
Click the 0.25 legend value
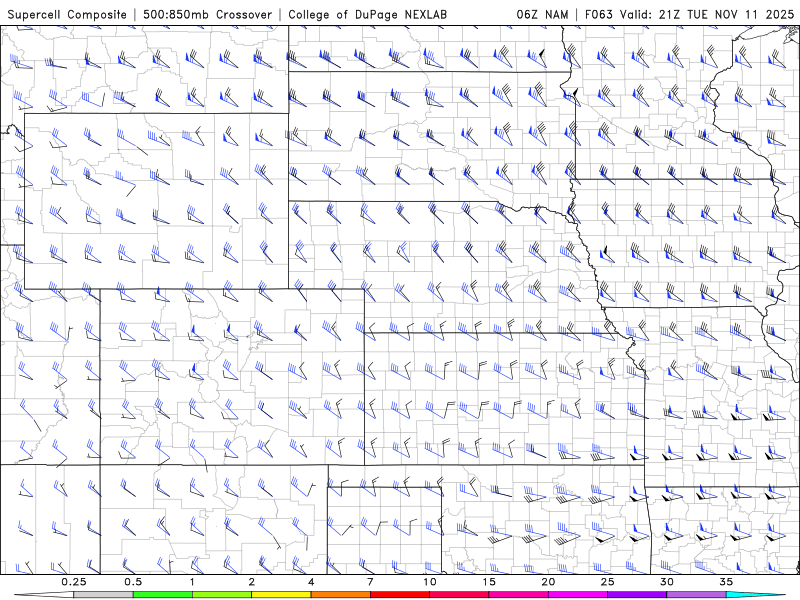tap(74, 582)
